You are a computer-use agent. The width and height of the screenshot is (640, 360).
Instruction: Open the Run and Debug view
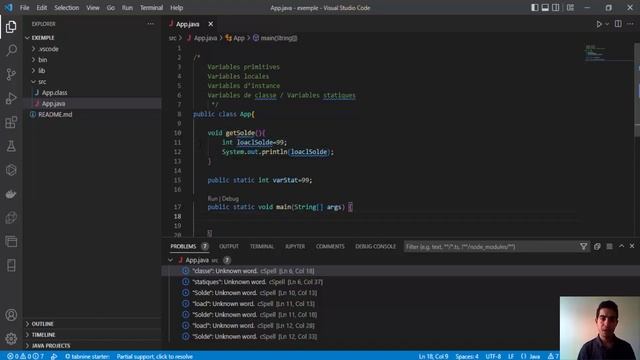coord(11,98)
